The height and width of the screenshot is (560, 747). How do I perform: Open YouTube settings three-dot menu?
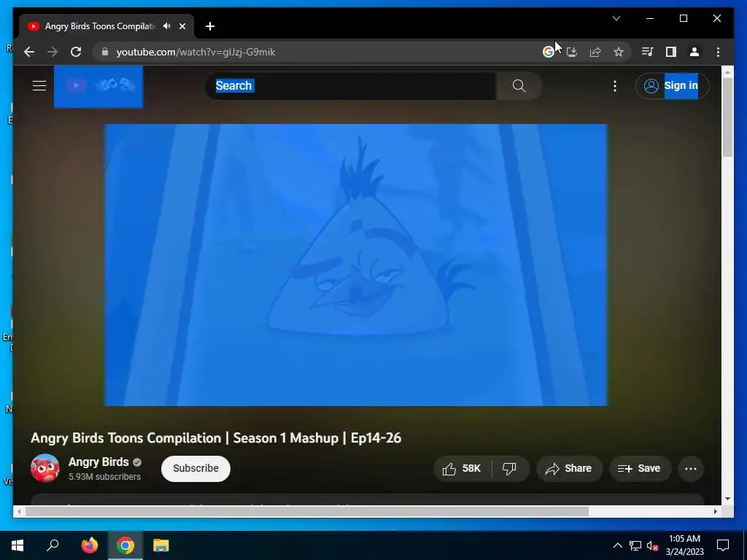point(615,86)
